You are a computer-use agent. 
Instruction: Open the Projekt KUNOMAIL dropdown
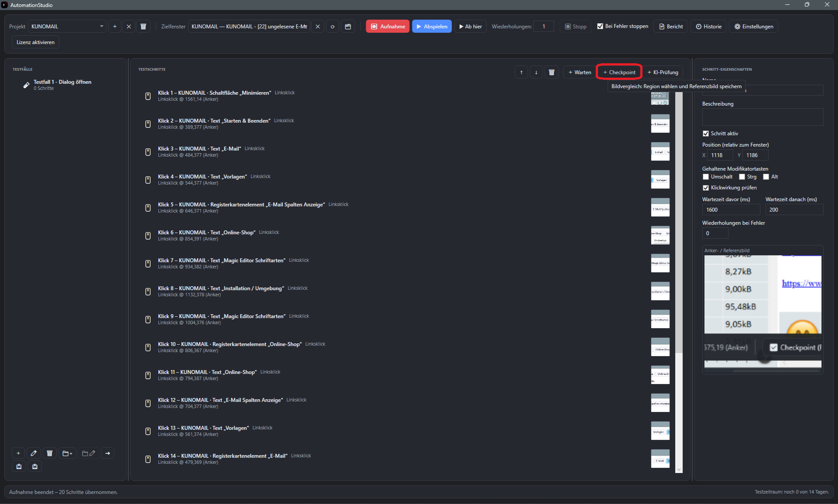click(67, 27)
